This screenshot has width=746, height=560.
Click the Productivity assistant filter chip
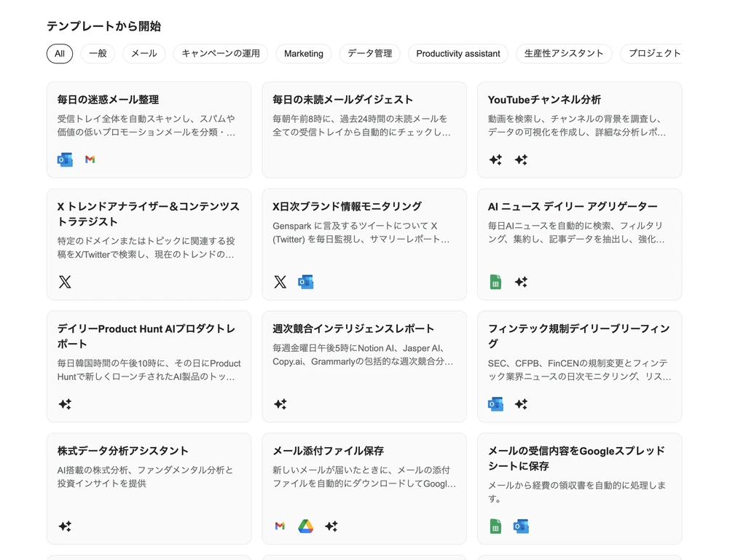click(x=458, y=53)
